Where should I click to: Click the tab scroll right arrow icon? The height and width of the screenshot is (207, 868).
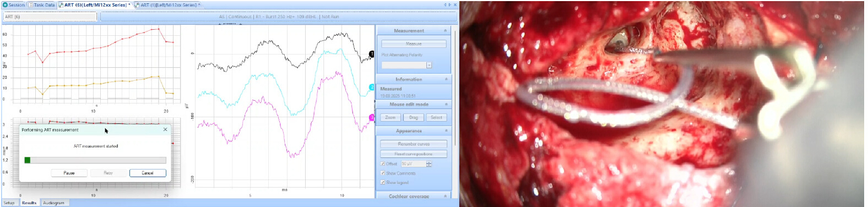(450, 5)
